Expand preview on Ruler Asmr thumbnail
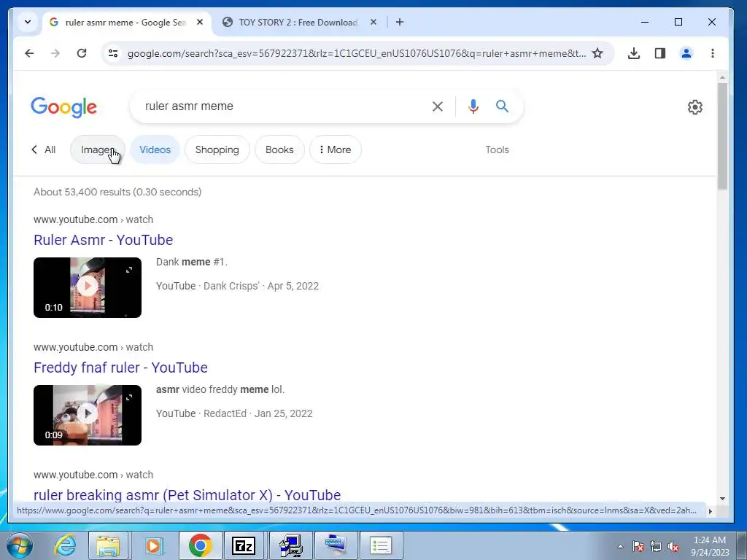 pyautogui.click(x=129, y=270)
